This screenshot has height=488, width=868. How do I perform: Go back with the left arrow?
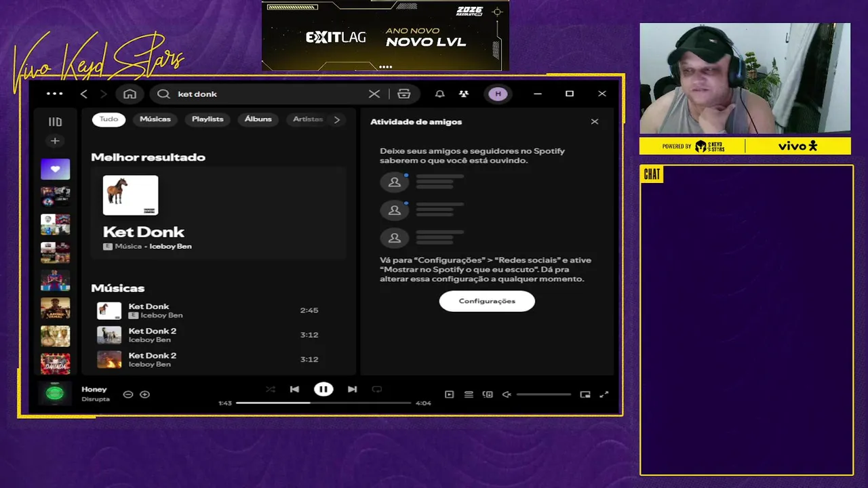(x=84, y=94)
